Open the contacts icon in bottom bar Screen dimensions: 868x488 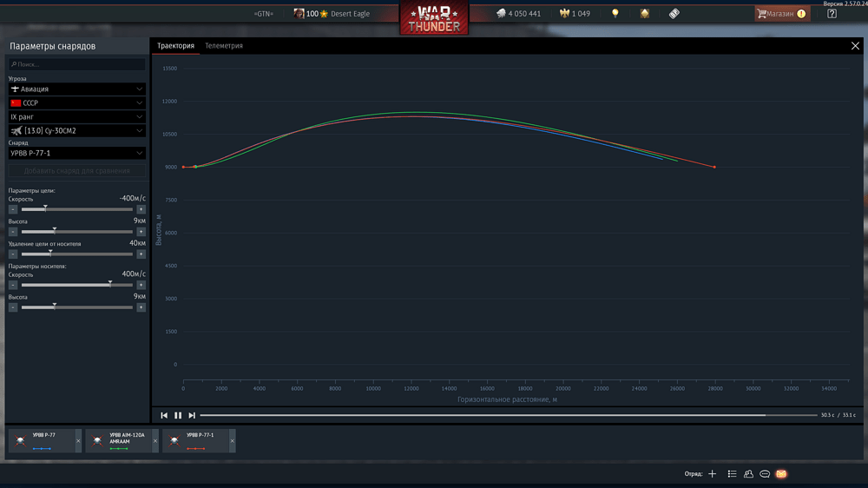748,473
